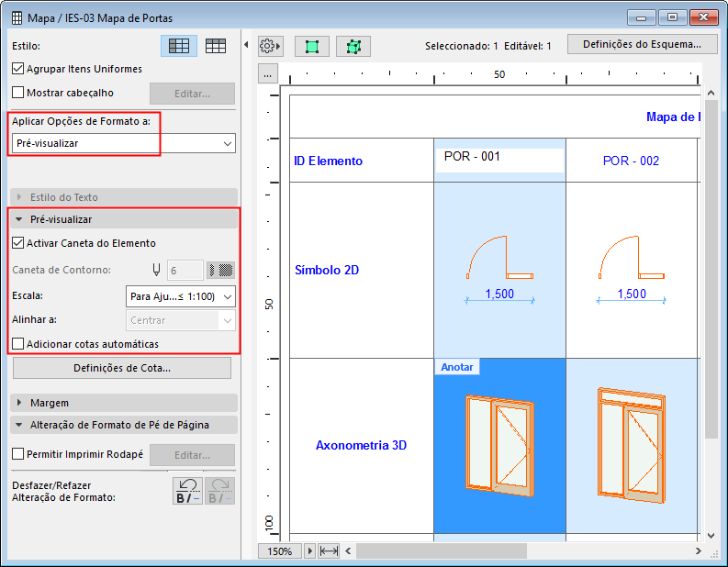Image resolution: width=728 pixels, height=567 pixels.
Task: Click the Mapa de title cell
Action: click(495, 117)
